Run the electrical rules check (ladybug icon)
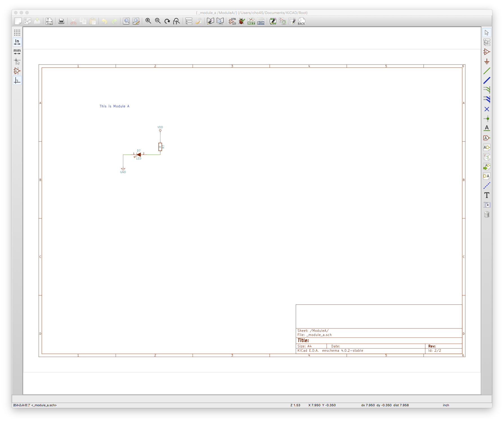 (x=242, y=21)
